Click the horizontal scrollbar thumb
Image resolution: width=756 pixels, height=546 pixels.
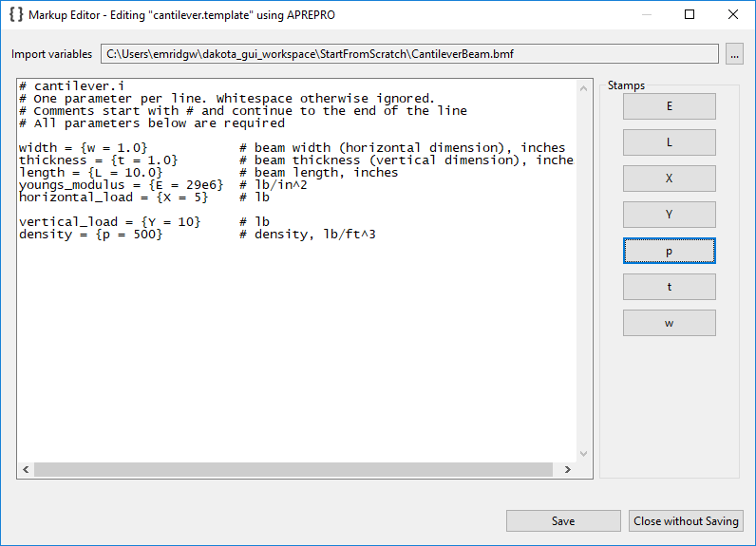[x=293, y=469]
